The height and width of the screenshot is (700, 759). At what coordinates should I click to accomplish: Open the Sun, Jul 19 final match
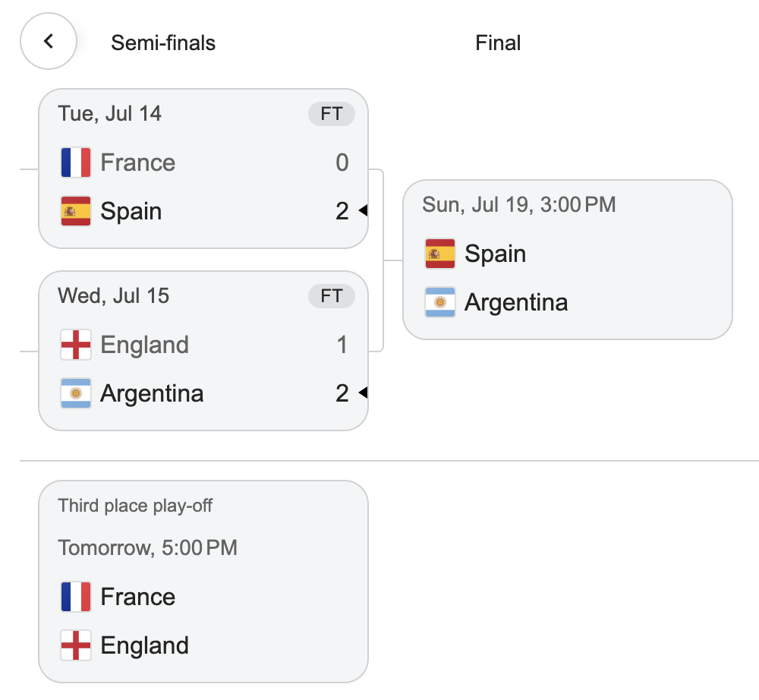tap(567, 260)
